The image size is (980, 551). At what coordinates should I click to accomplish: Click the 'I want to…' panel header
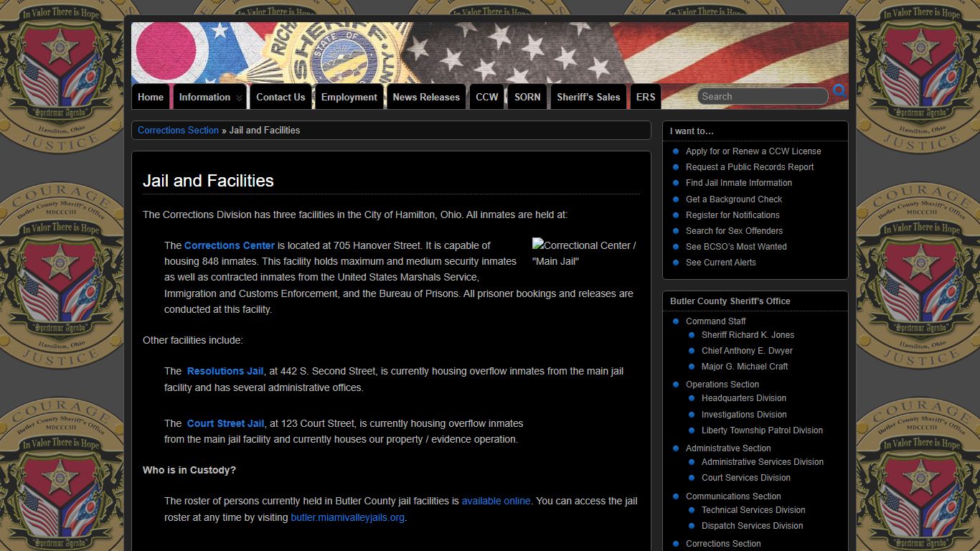[x=692, y=131]
